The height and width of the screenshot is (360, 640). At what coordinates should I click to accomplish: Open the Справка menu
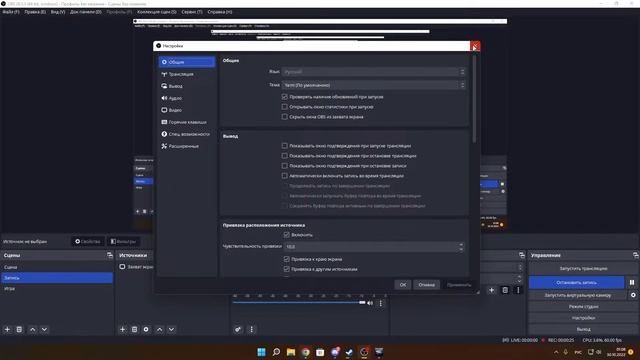click(220, 12)
